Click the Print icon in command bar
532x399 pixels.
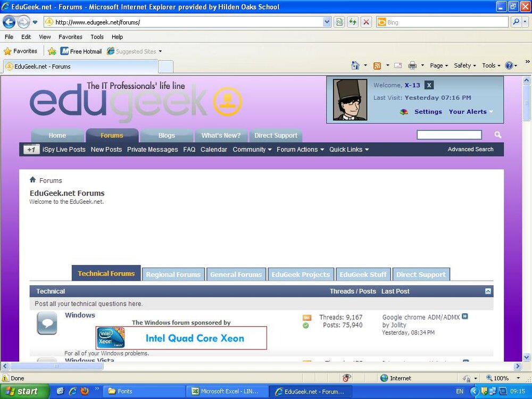412,65
